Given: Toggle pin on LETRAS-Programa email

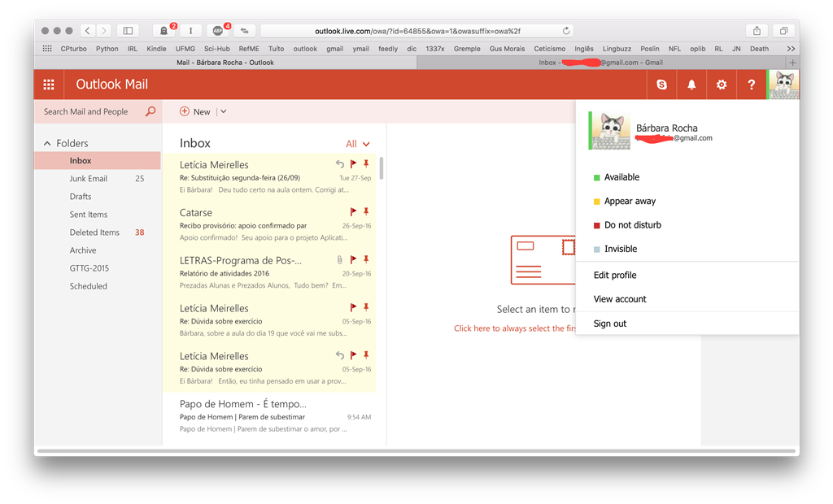Looking at the screenshot, I should point(366,259).
